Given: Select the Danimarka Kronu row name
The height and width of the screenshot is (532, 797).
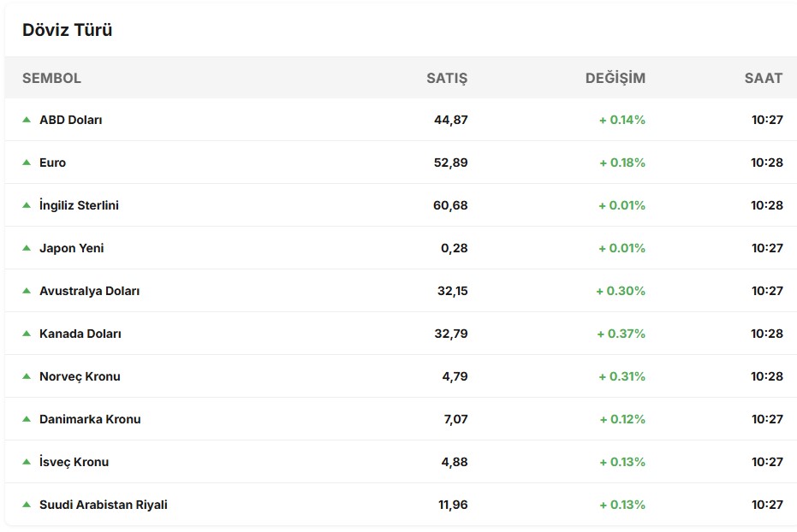Looking at the screenshot, I should (90, 419).
